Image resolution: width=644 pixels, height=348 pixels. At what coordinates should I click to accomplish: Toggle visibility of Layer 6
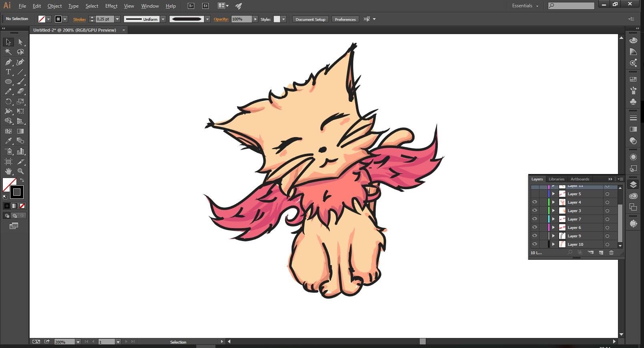(535, 227)
